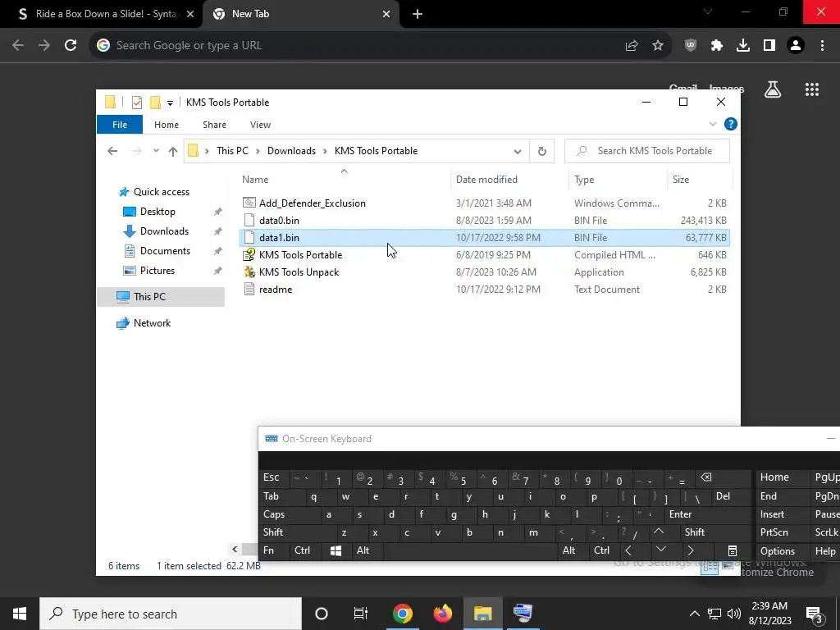Screen dimensions: 840x630
Task: Open Share ribbon tab
Action: pyautogui.click(x=214, y=125)
